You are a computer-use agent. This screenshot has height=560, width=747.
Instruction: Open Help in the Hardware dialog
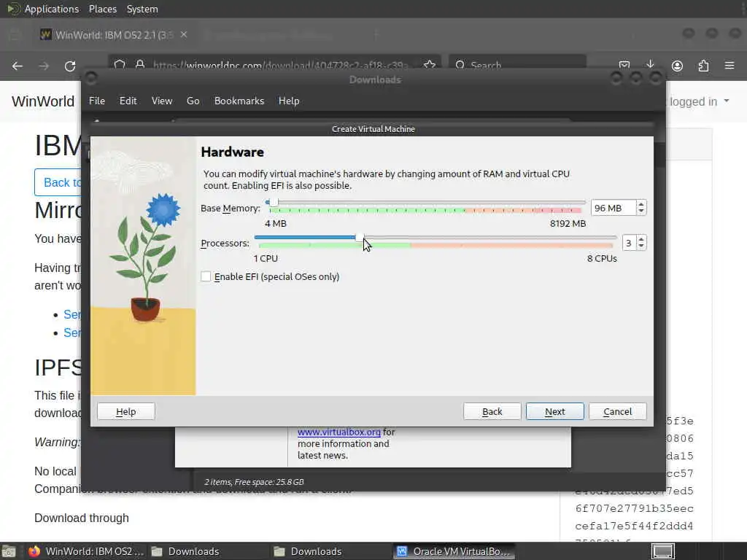point(125,411)
